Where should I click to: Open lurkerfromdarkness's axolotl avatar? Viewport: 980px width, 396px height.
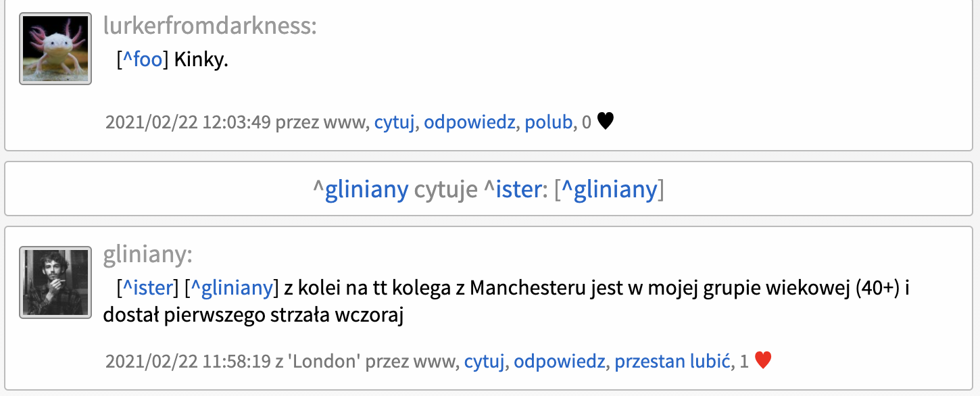click(55, 49)
